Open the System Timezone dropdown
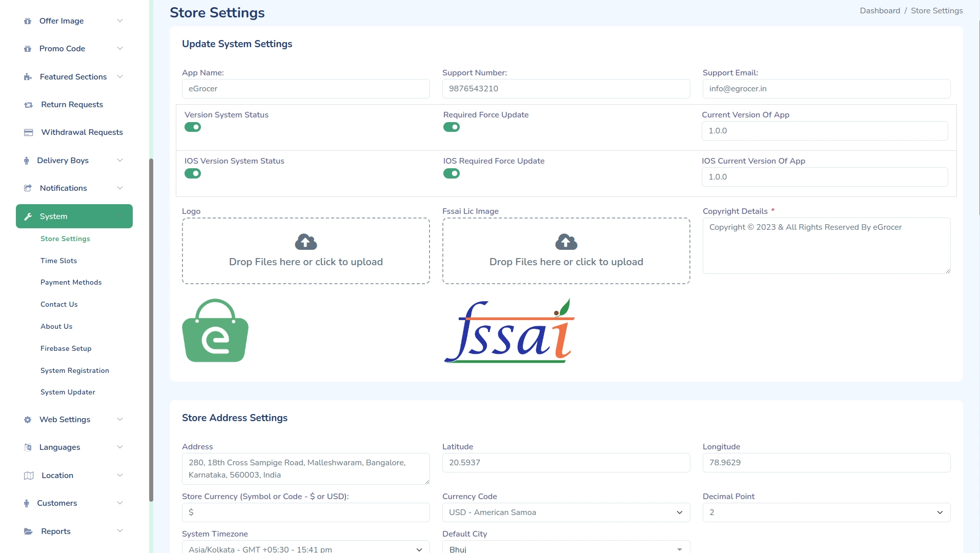The image size is (980, 553). point(306,547)
